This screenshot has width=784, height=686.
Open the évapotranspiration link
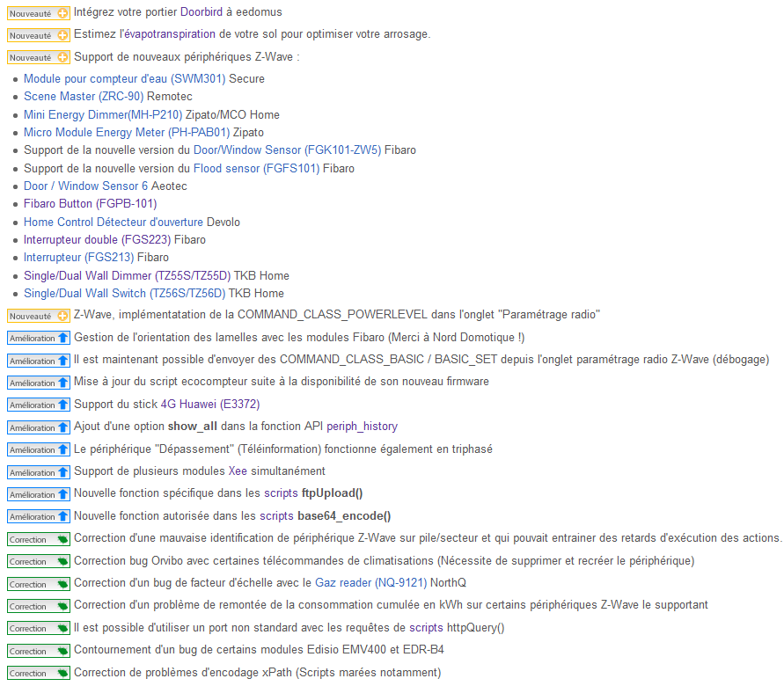170,34
